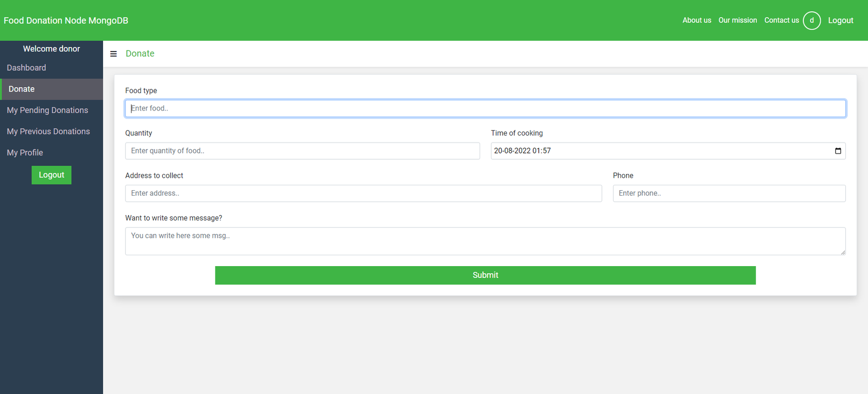This screenshot has height=394, width=868.
Task: Focus the Food type input field
Action: pos(485,108)
